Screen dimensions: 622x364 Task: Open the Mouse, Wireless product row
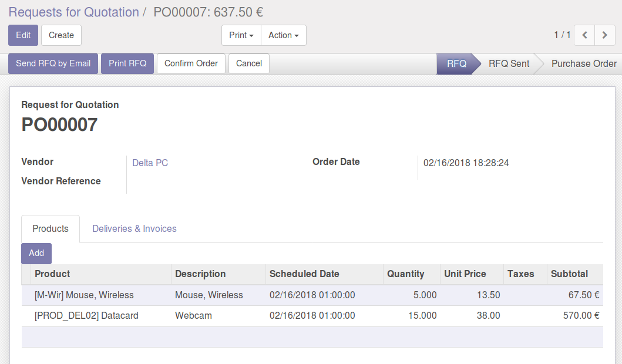[84, 295]
